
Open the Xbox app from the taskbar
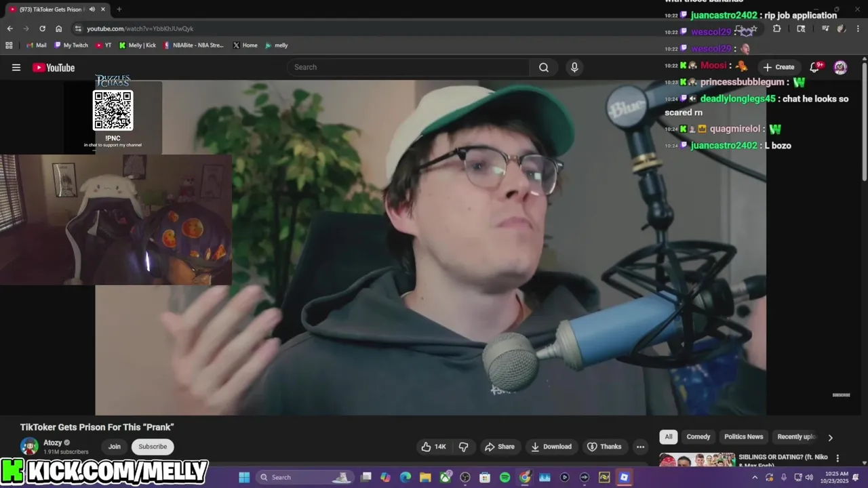(x=446, y=477)
